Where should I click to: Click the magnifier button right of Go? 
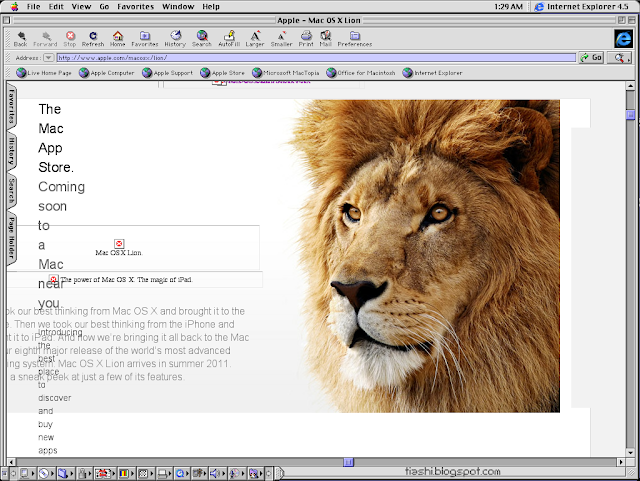pos(620,58)
